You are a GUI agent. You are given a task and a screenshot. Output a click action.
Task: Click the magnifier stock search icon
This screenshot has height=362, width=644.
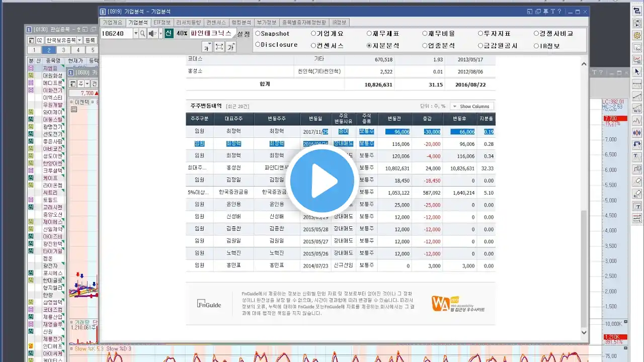click(x=142, y=33)
